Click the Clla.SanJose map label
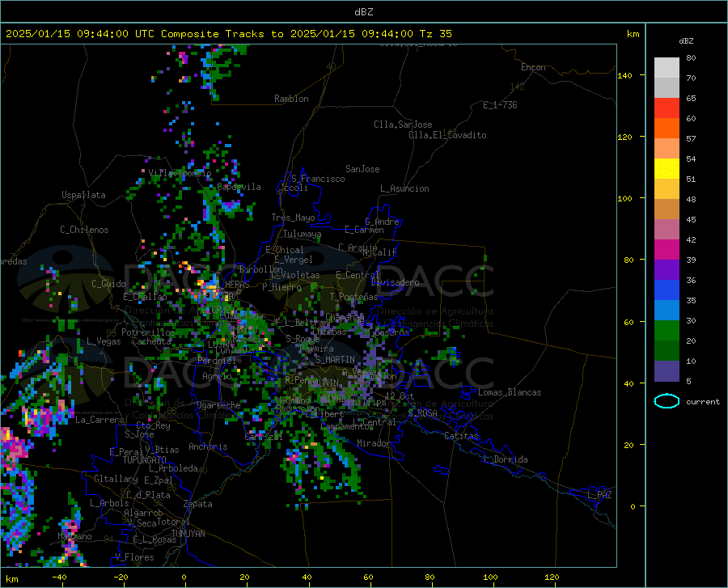This screenshot has height=588, width=728. pyautogui.click(x=403, y=125)
